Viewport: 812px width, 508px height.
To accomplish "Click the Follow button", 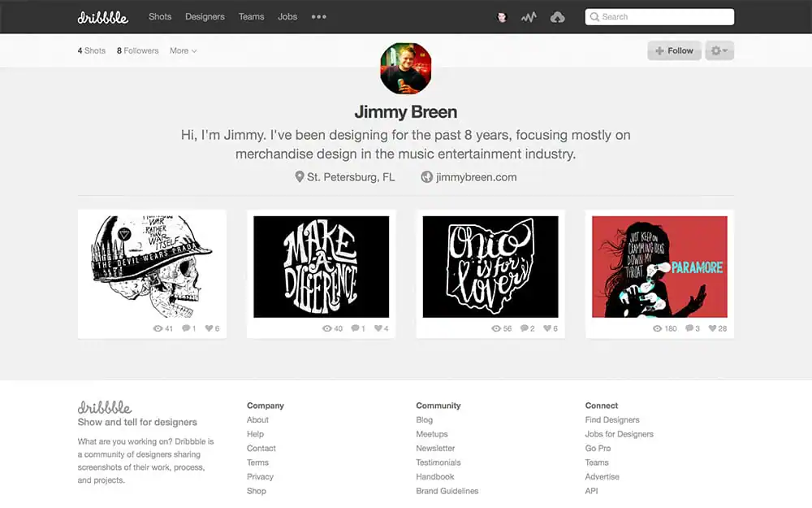I will 674,50.
